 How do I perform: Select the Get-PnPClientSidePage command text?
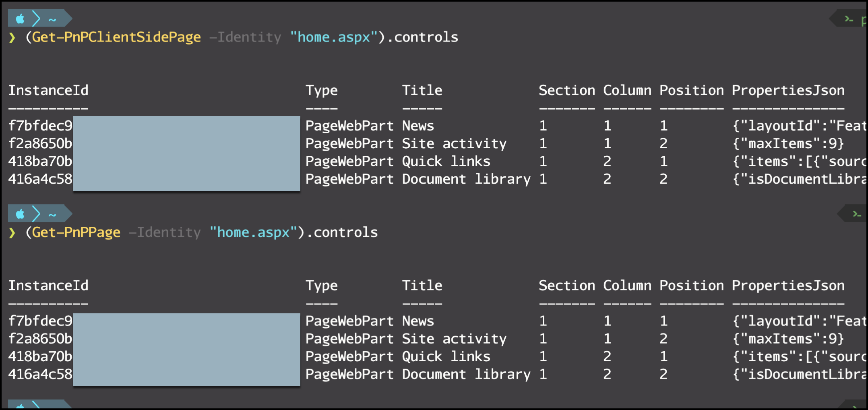coord(116,37)
